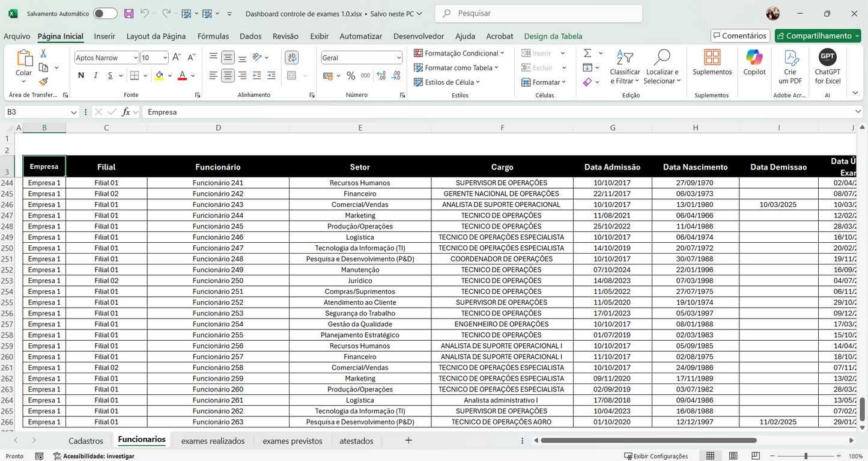Open Classificar e Filtrar
Screen dimensions: 868x461
click(625, 66)
